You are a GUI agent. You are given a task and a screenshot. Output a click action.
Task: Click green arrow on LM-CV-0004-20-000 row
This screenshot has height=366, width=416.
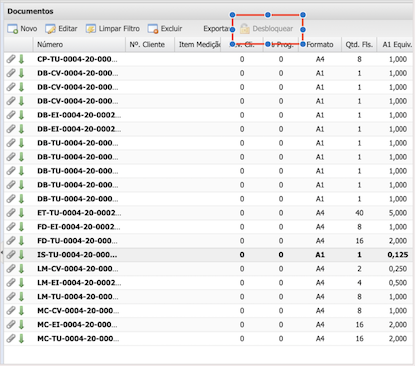[x=21, y=269]
